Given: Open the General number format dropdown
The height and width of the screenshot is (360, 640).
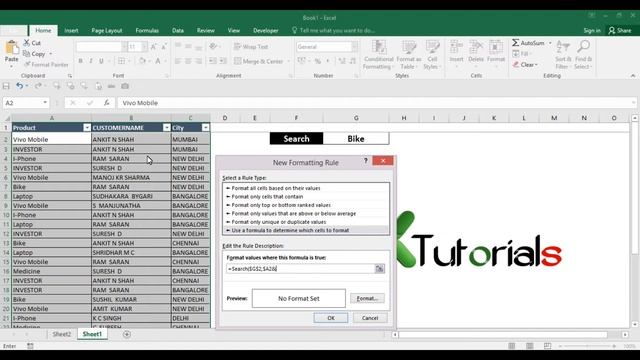Looking at the screenshot, I should tap(354, 47).
